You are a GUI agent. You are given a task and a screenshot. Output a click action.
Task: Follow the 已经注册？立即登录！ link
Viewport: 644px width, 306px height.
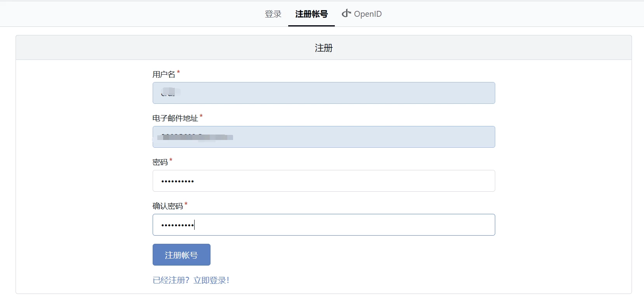pyautogui.click(x=191, y=280)
